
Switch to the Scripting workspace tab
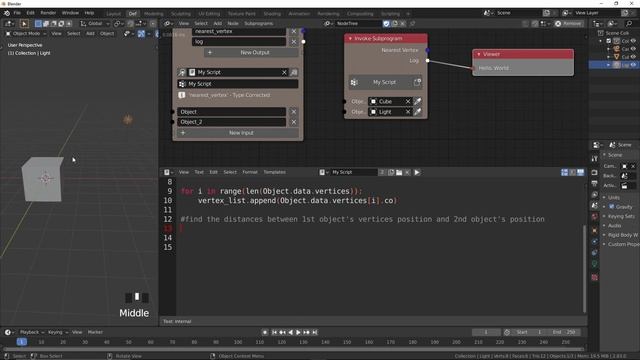(x=390, y=13)
